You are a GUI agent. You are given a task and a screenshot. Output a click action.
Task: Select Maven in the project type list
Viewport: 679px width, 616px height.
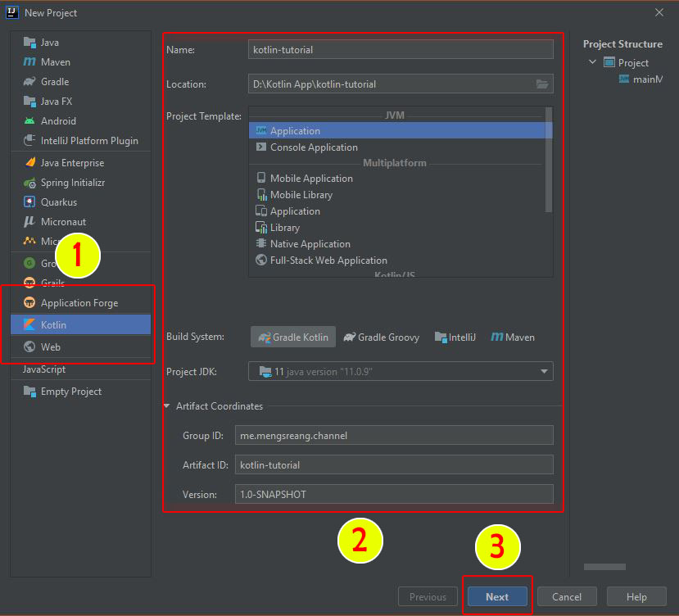coord(80,62)
